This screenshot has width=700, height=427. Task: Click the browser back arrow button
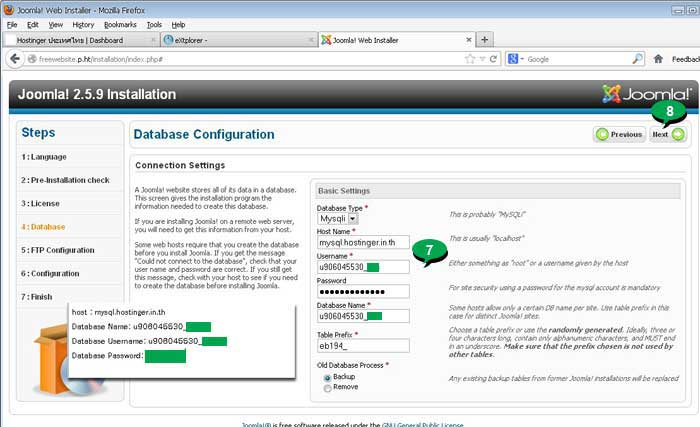pyautogui.click(x=15, y=59)
